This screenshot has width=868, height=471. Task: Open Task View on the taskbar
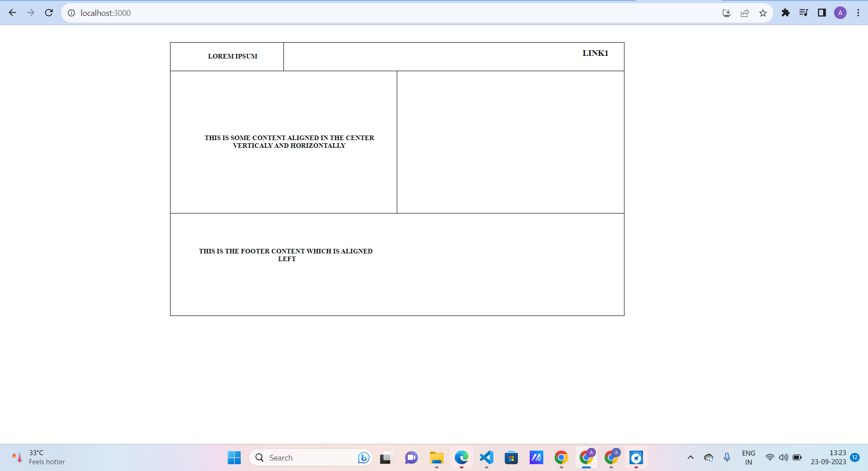[x=385, y=458]
